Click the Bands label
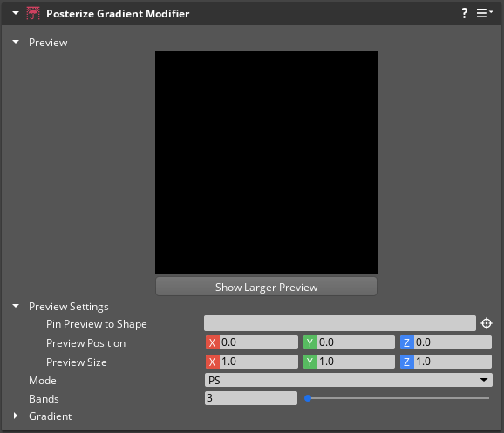This screenshot has width=504, height=433. click(x=44, y=399)
